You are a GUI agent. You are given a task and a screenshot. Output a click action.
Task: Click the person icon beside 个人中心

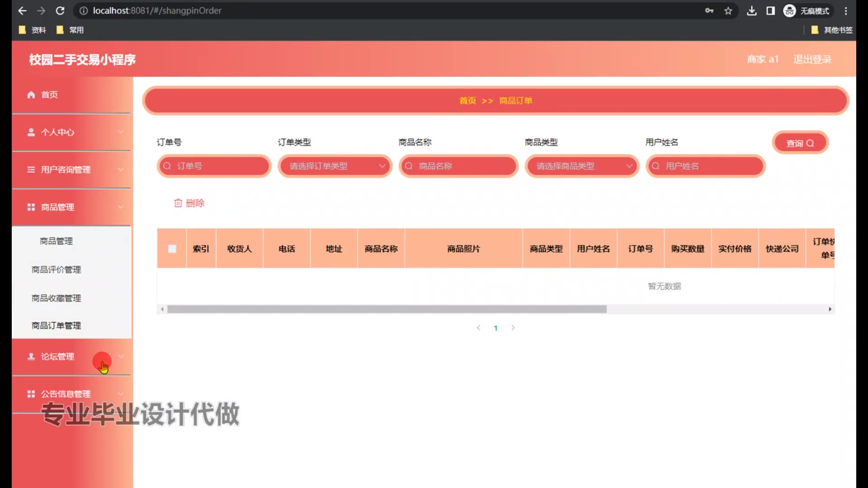(x=31, y=132)
